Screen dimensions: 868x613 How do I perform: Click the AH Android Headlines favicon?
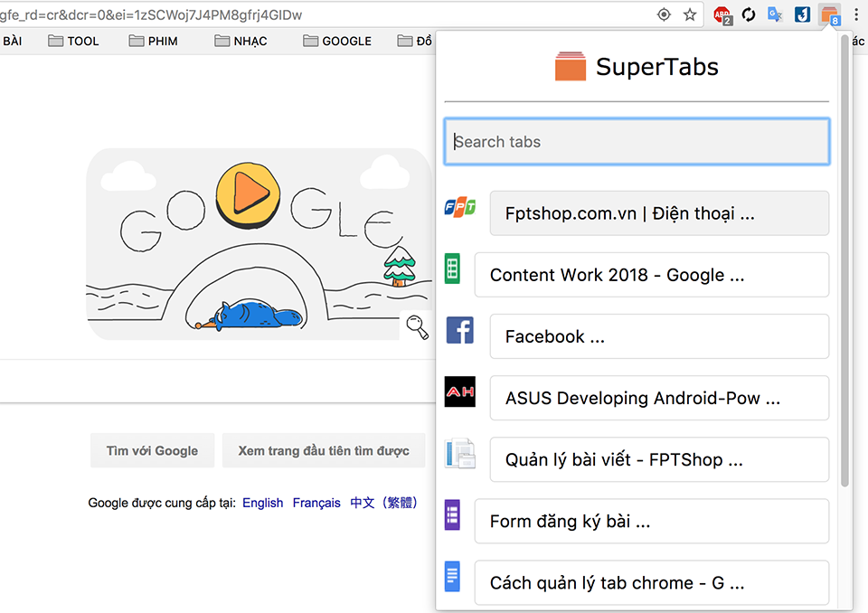click(x=460, y=391)
